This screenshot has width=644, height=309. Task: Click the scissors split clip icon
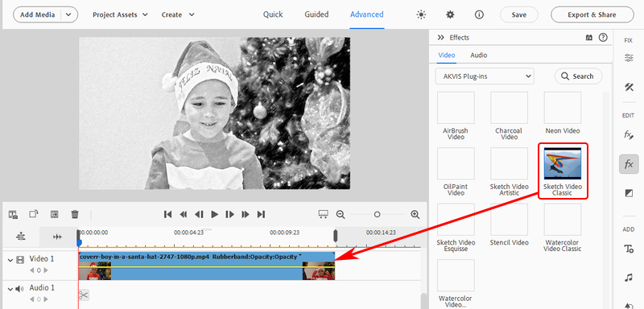click(x=84, y=295)
